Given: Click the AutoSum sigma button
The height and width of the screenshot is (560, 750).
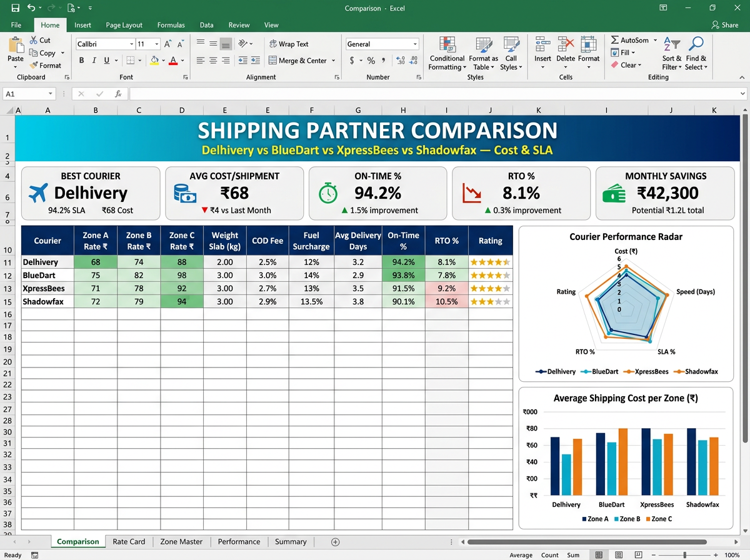Looking at the screenshot, I should (630, 40).
